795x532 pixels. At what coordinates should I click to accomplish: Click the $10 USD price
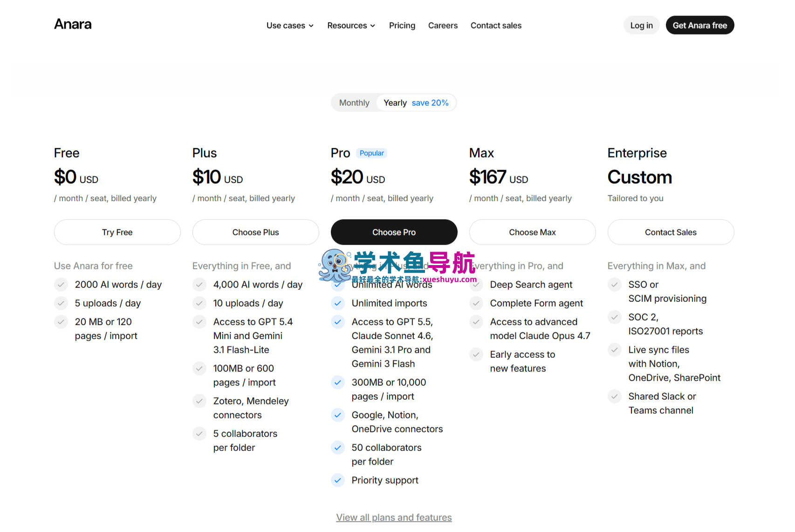tap(218, 177)
